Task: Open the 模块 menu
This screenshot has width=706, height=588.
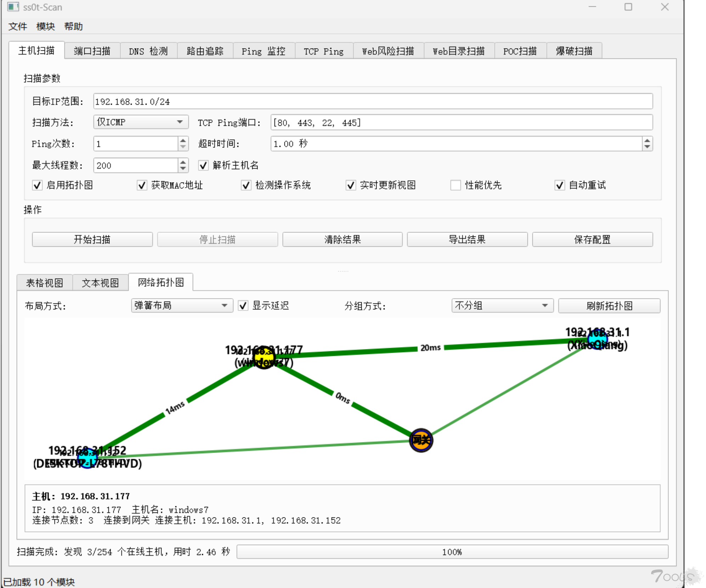Action: [45, 26]
